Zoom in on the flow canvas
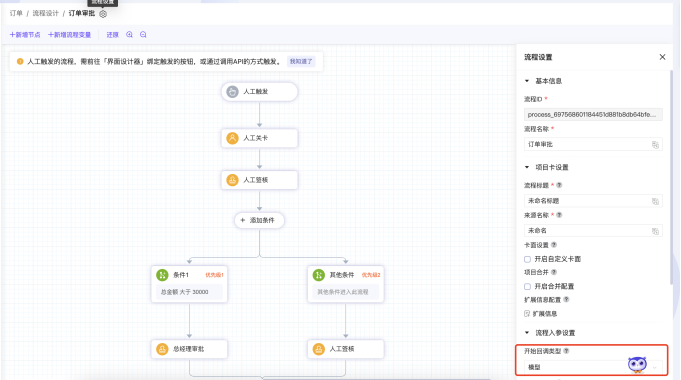Viewport: 681px width, 380px height. [129, 35]
